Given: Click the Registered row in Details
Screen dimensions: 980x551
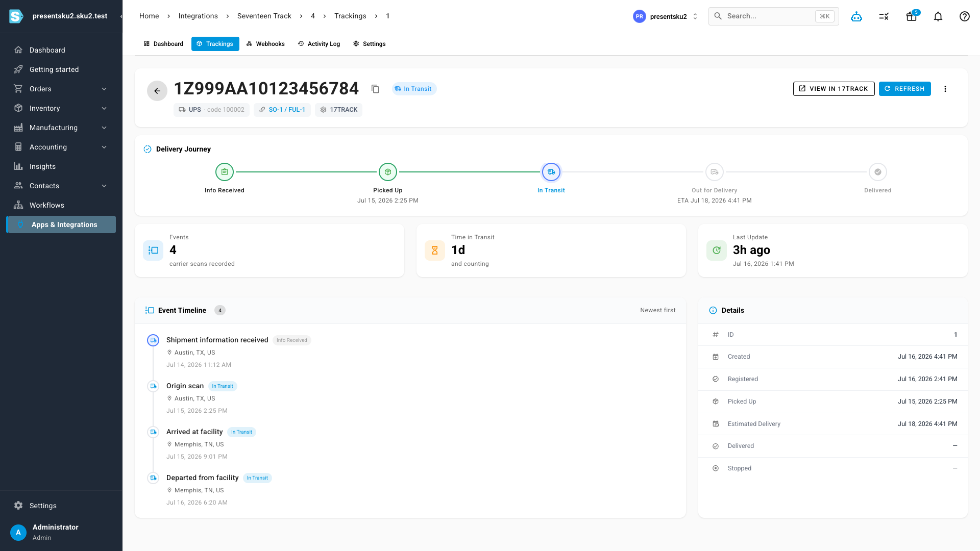Looking at the screenshot, I should pyautogui.click(x=833, y=379).
